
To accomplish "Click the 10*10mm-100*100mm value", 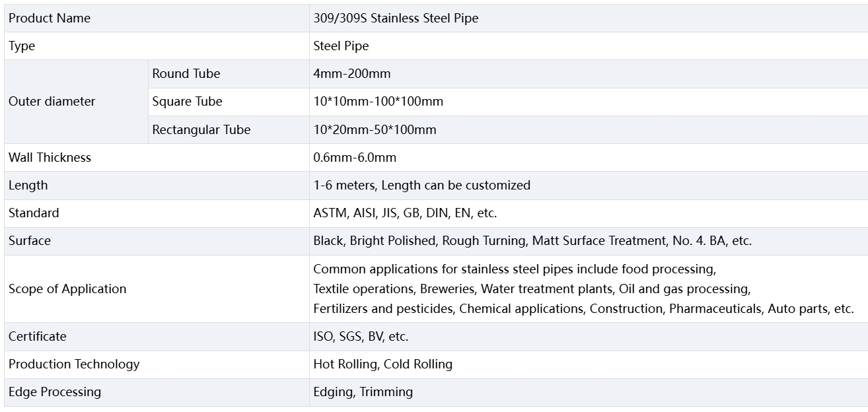I will coord(378,102).
